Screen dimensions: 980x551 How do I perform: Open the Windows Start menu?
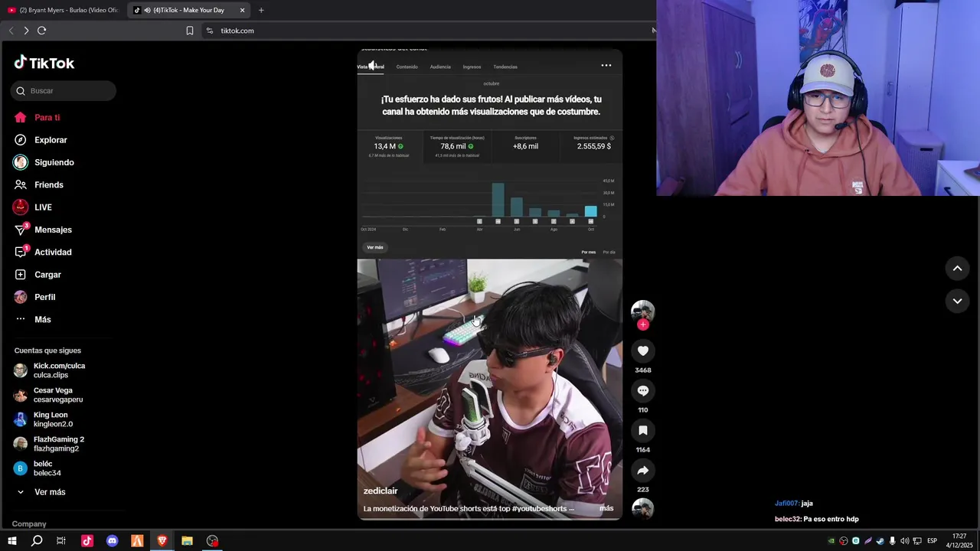click(x=12, y=541)
